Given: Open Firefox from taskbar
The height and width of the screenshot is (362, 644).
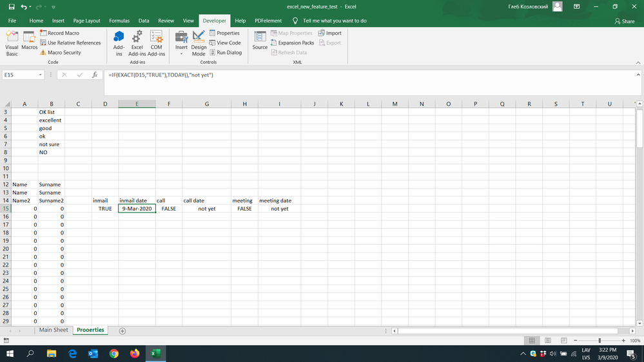Looking at the screenshot, I should click(134, 354).
